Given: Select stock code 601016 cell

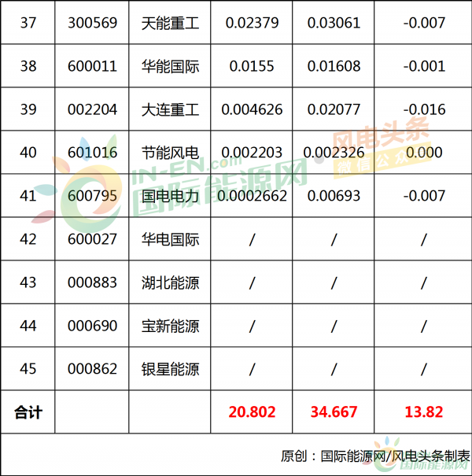Looking at the screenshot, I should (92, 153).
